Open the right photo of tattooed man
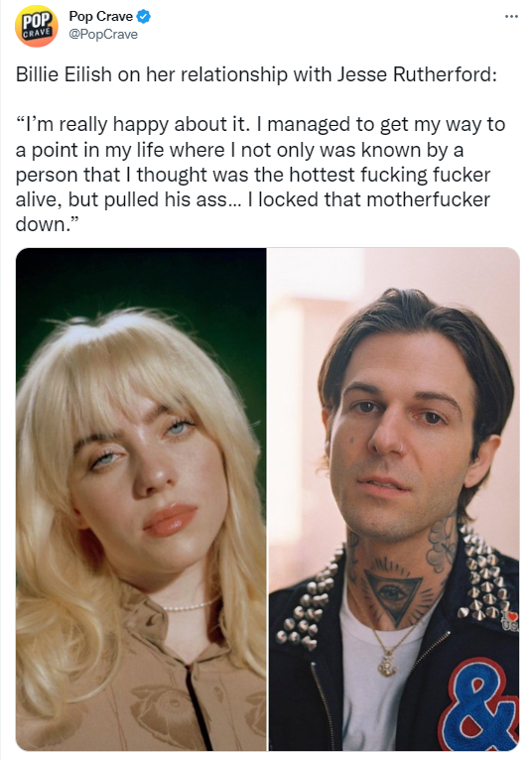This screenshot has width=532, height=760. click(394, 499)
